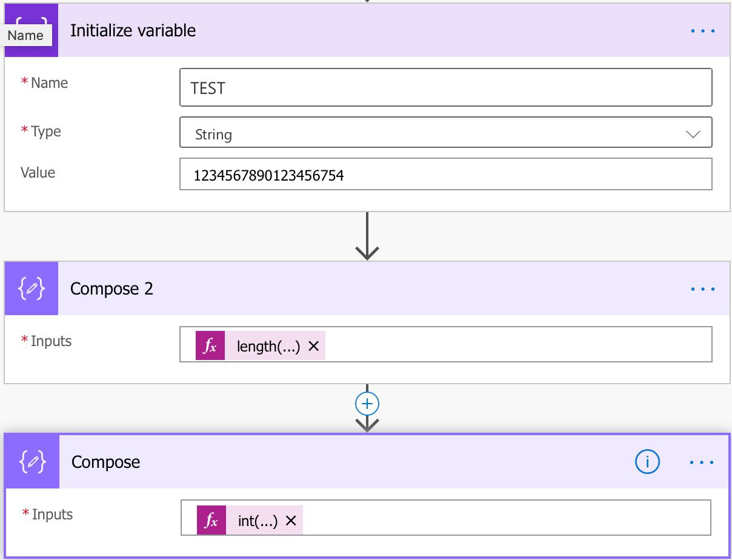Open the Initialize variable options menu
Screen dimensions: 732x560
[x=702, y=30]
